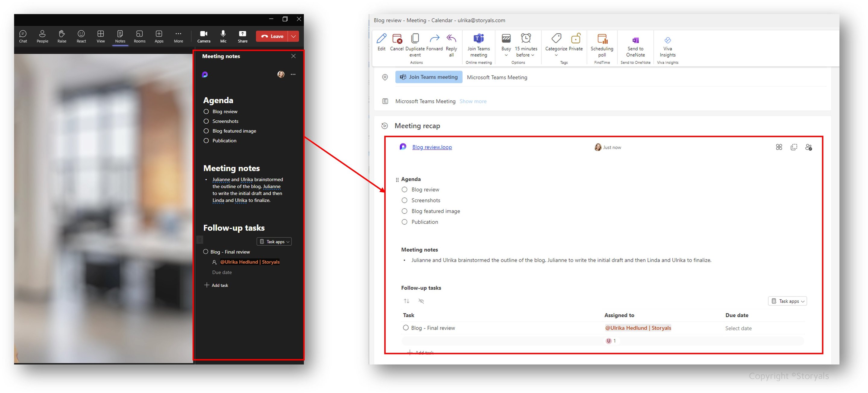This screenshot has width=868, height=393.
Task: Click the Send to OneNote ribbon icon
Action: (x=635, y=40)
